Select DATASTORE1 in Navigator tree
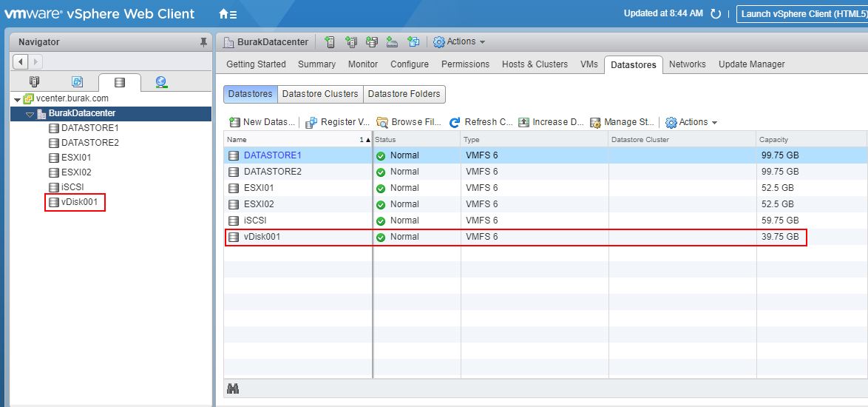Screen dimensions: 868x407 [x=89, y=128]
